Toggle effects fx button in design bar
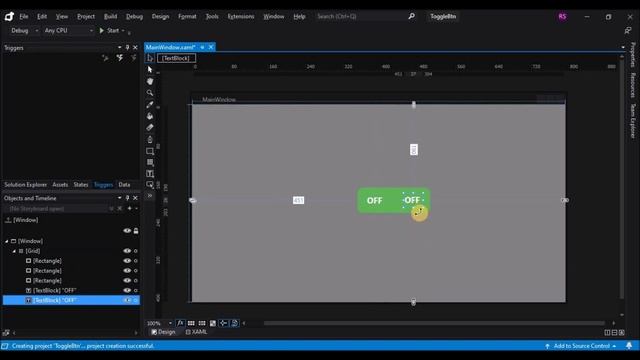This screenshot has height=360, width=640. pyautogui.click(x=180, y=323)
